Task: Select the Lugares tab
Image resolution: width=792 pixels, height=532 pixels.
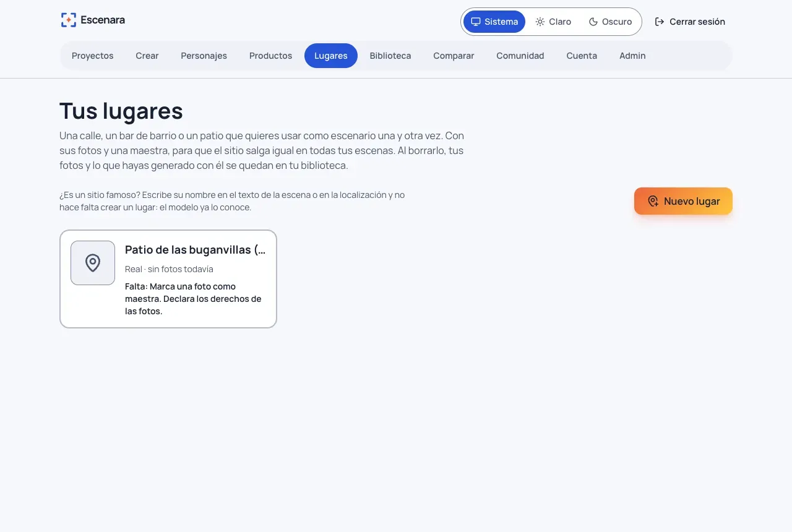Action: pos(331,56)
